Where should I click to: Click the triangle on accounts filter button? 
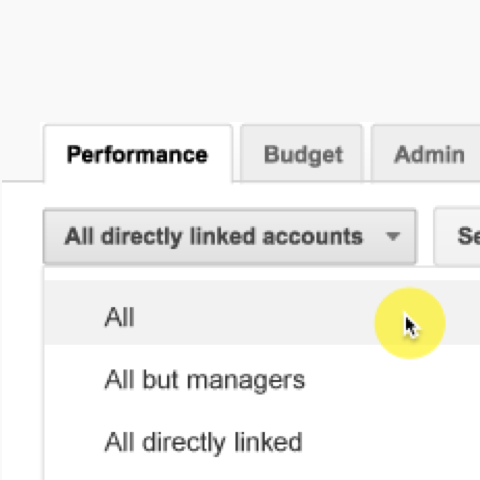(393, 236)
